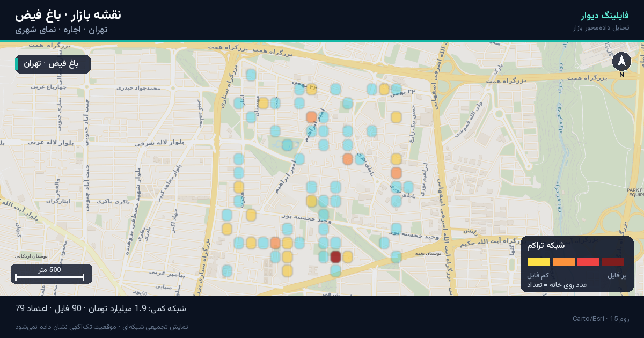This screenshot has height=338, width=644.
Task: Click the '500 متر' scale bar
Action: click(x=52, y=274)
